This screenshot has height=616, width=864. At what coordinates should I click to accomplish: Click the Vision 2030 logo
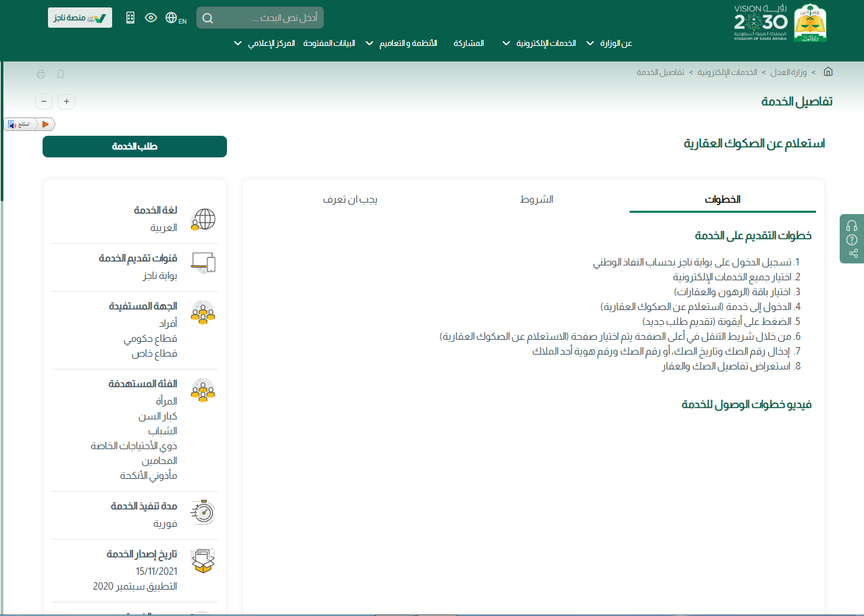point(760,22)
